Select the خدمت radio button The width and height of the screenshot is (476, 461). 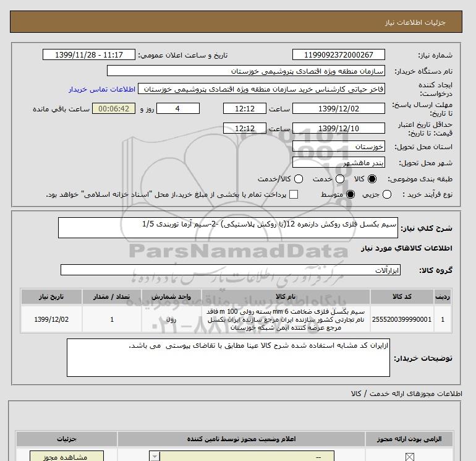[340, 179]
